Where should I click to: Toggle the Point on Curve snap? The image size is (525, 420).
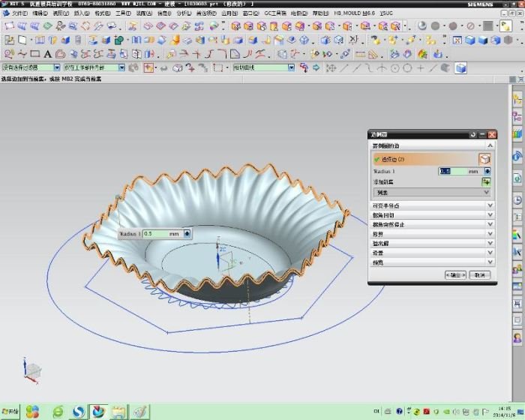coord(433,68)
